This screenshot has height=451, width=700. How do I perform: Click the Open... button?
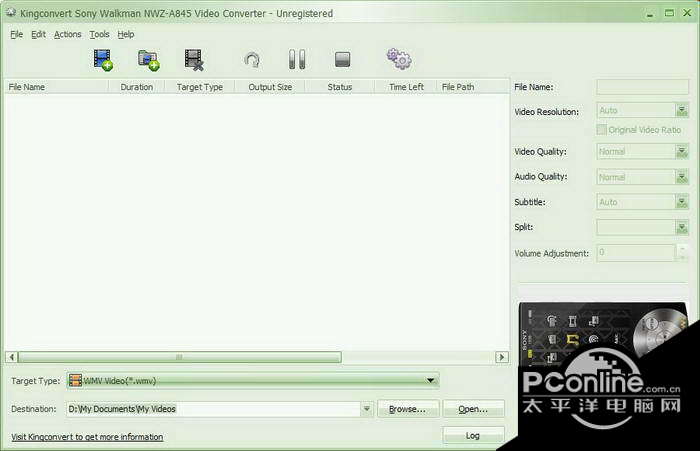pos(473,409)
